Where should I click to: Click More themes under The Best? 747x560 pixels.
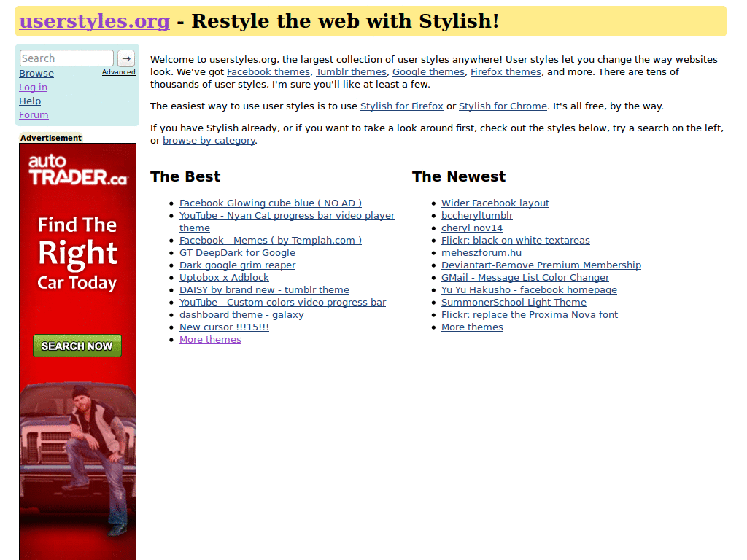pyautogui.click(x=210, y=340)
